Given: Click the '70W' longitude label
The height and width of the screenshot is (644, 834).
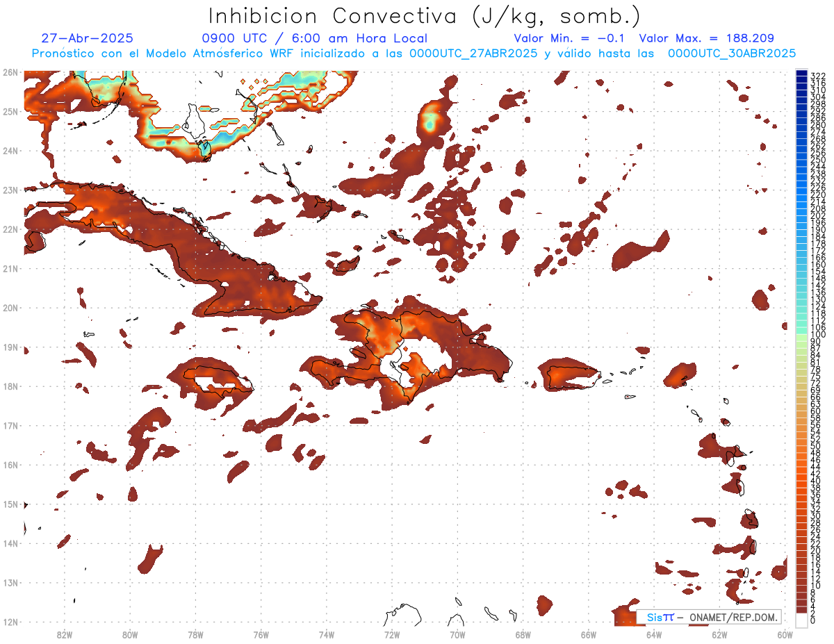Looking at the screenshot, I should (x=457, y=634).
